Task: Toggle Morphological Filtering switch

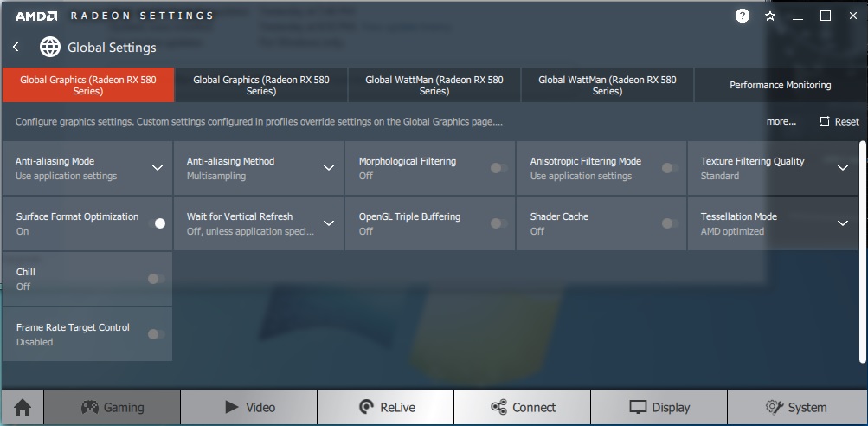Action: [498, 168]
